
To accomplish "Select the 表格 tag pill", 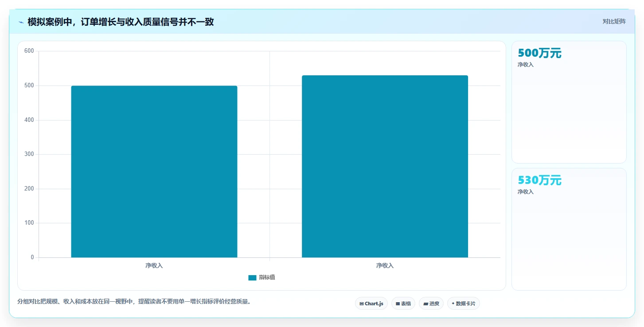I will [x=403, y=304].
